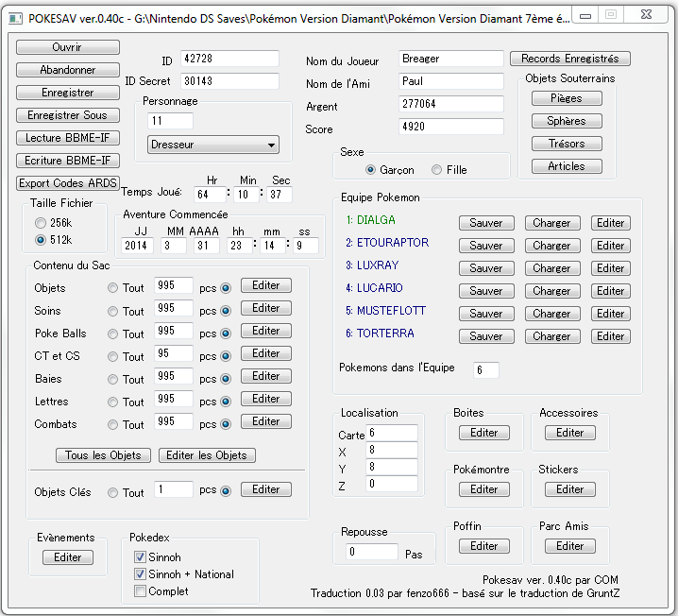Select Tout radio for Poke Balls
This screenshot has width=678, height=616.
113,334
